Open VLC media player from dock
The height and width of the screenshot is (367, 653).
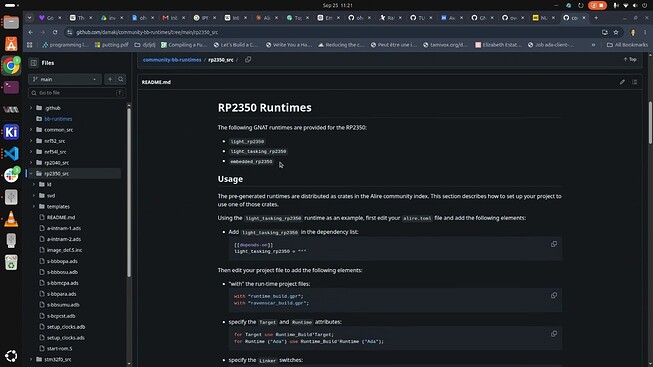point(11,219)
